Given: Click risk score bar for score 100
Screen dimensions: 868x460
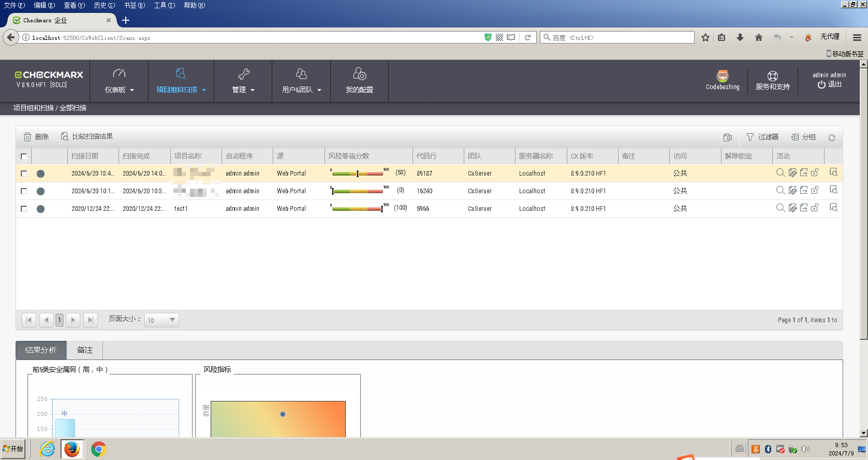Looking at the screenshot, I should tap(358, 209).
